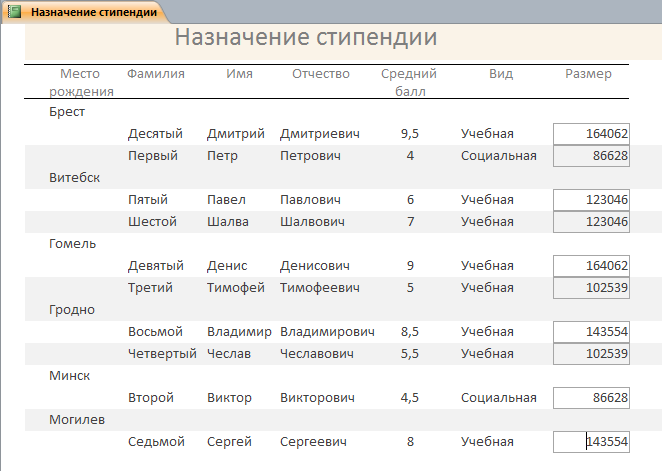Click the patronymic Петрович
662x471 pixels.
[310, 156]
